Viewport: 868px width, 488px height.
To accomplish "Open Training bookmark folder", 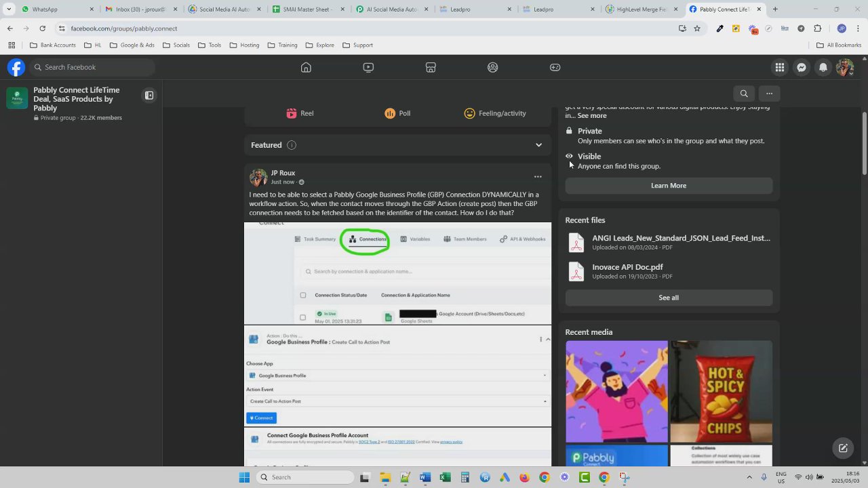I will click(282, 45).
